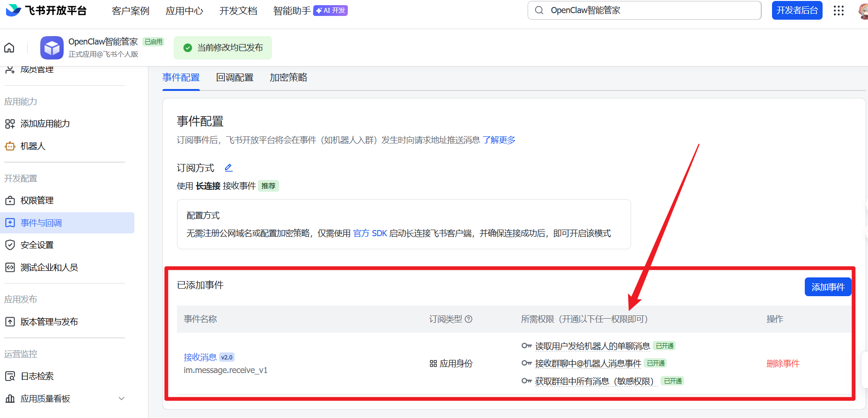Click the OpenClaw智能管家 app cube icon
Image resolution: width=868 pixels, height=418 pixels.
click(x=52, y=48)
